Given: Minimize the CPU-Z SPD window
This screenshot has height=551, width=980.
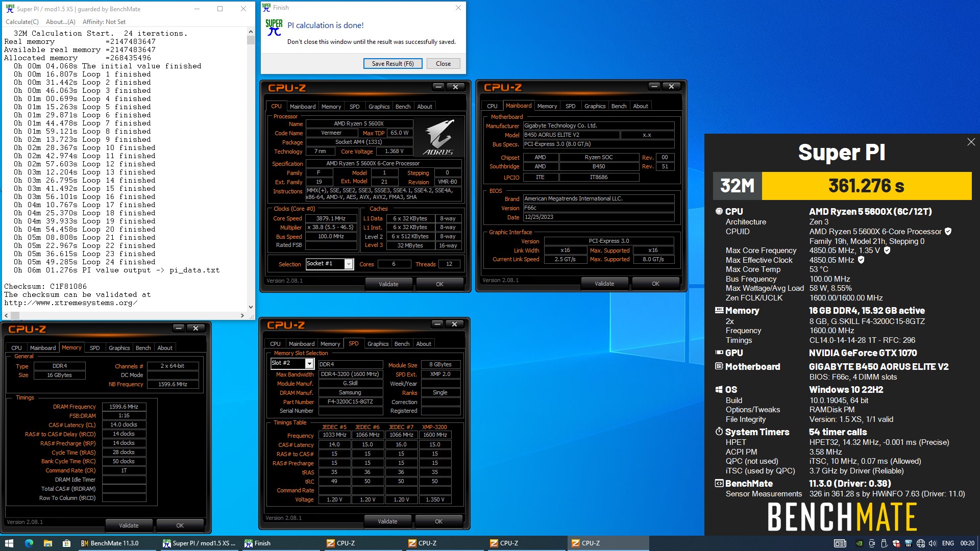Looking at the screenshot, I should pyautogui.click(x=437, y=324).
